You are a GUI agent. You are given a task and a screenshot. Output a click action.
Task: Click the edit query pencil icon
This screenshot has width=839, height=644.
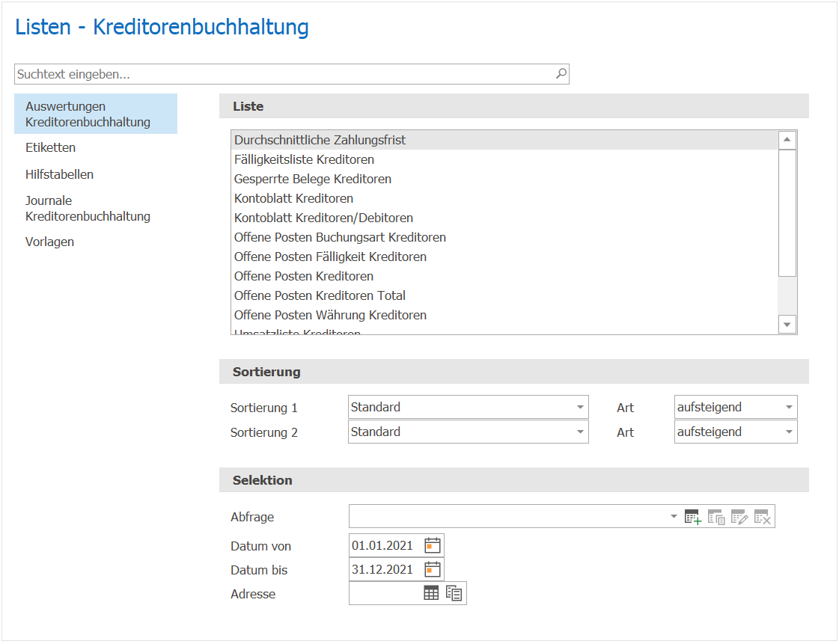[739, 517]
